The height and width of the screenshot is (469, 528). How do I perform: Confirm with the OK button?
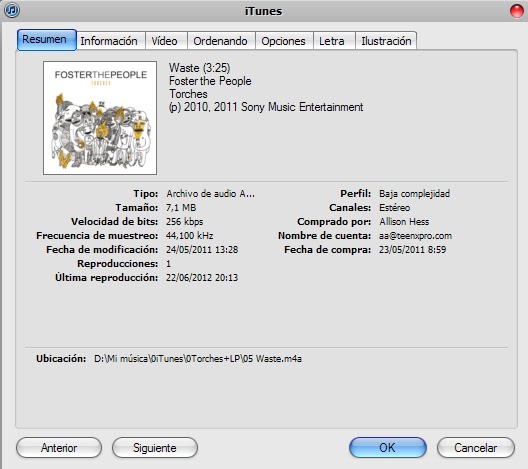pyautogui.click(x=388, y=448)
